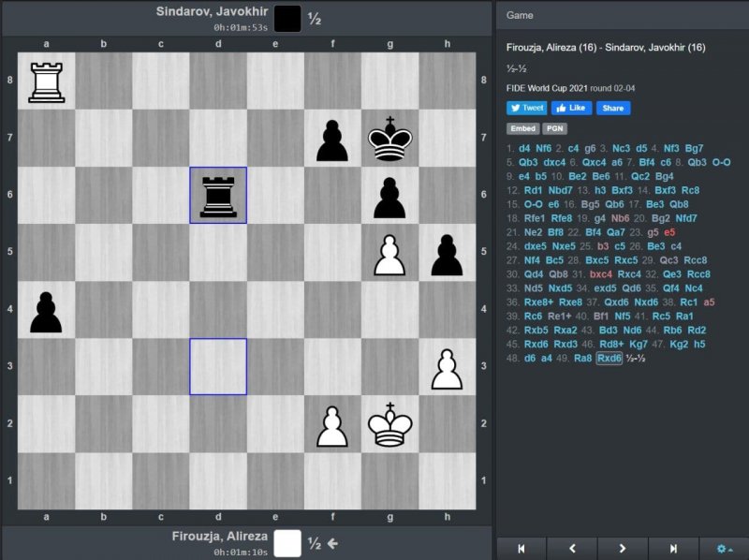Open the gear settings dropdown
The image size is (749, 560).
pyautogui.click(x=724, y=548)
